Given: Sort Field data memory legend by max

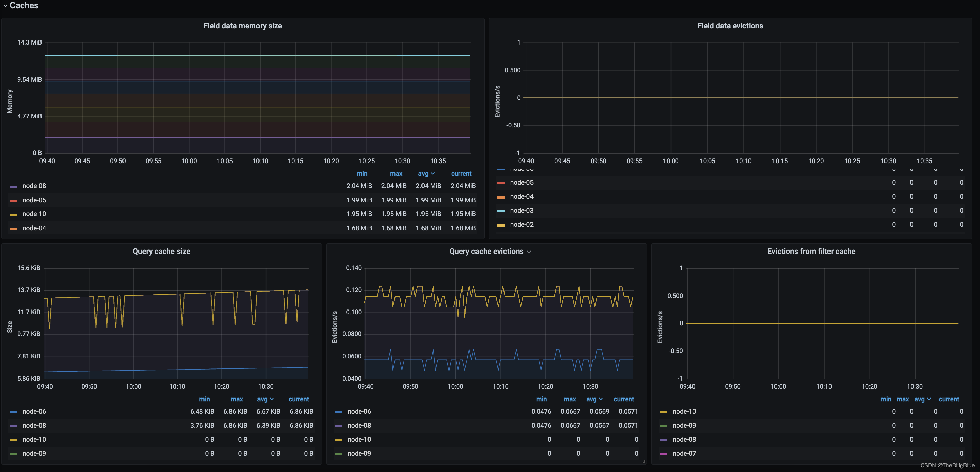Looking at the screenshot, I should 396,174.
